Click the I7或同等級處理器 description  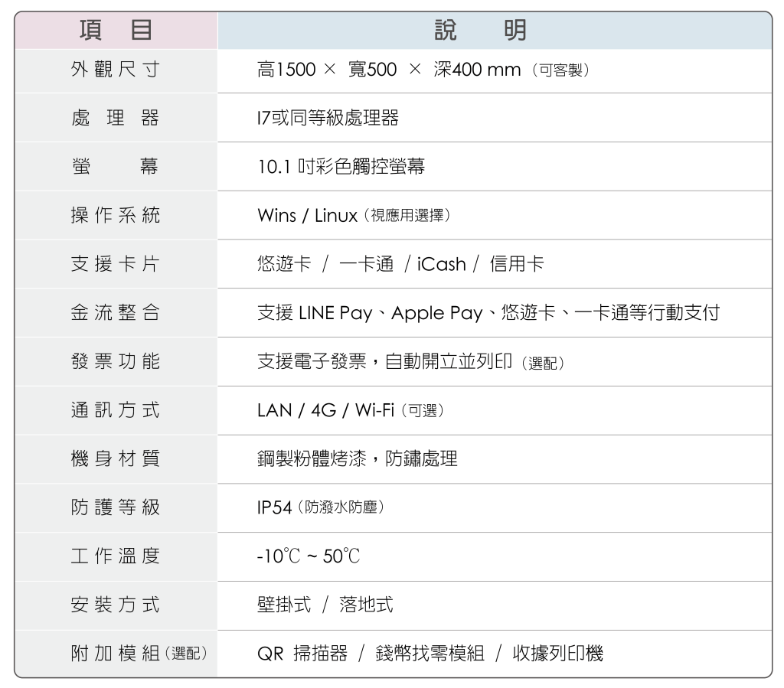click(328, 118)
